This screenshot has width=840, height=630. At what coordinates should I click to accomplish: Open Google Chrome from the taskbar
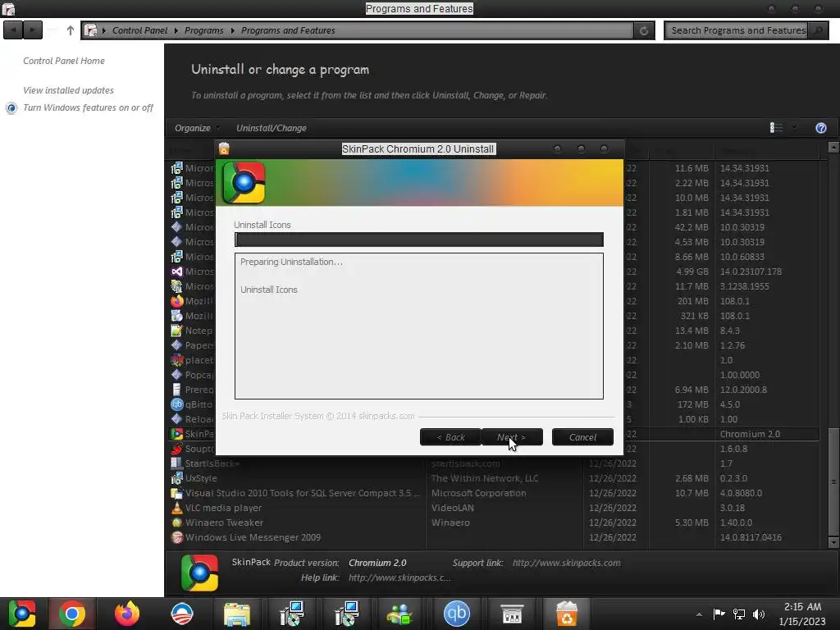coord(72,614)
